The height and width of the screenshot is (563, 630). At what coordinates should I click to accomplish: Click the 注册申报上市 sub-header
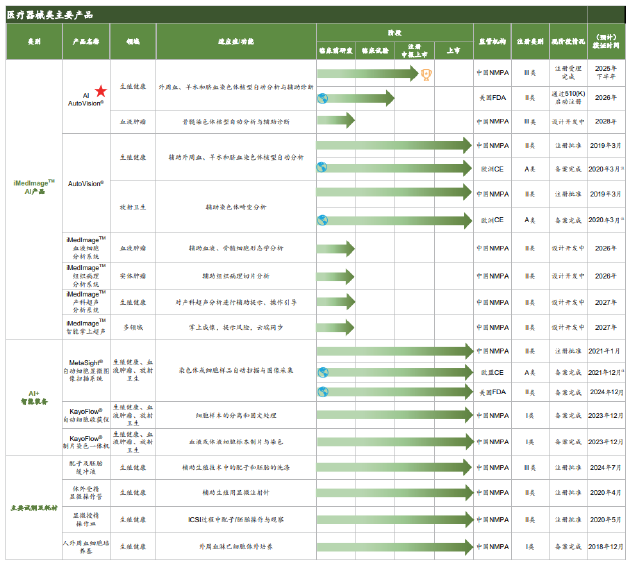[x=414, y=51]
